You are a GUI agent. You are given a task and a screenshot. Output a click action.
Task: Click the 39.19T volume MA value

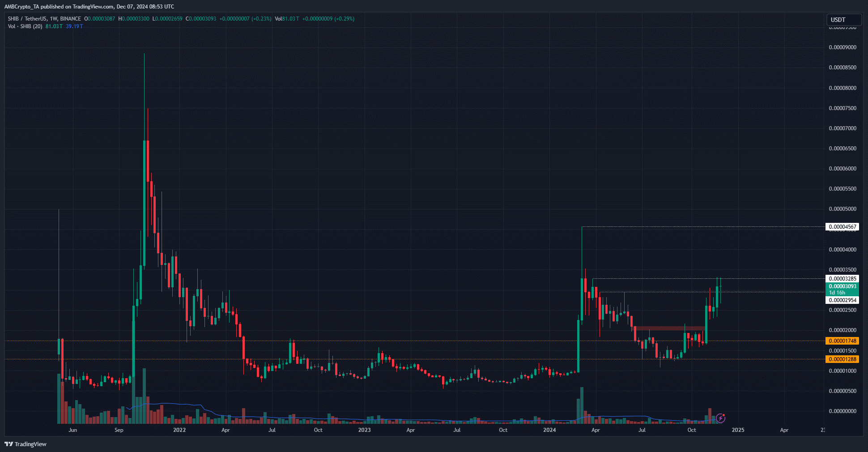(74, 26)
